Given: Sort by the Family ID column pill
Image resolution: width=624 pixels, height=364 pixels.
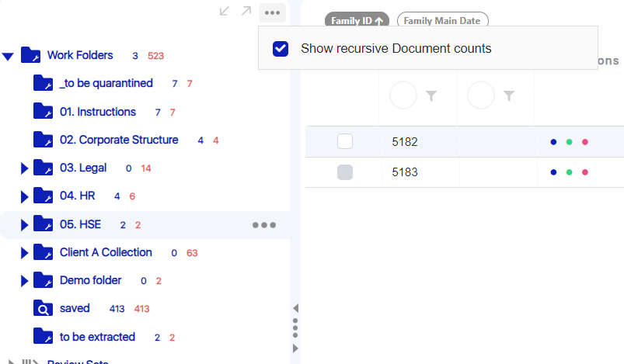Looking at the screenshot, I should tap(357, 21).
